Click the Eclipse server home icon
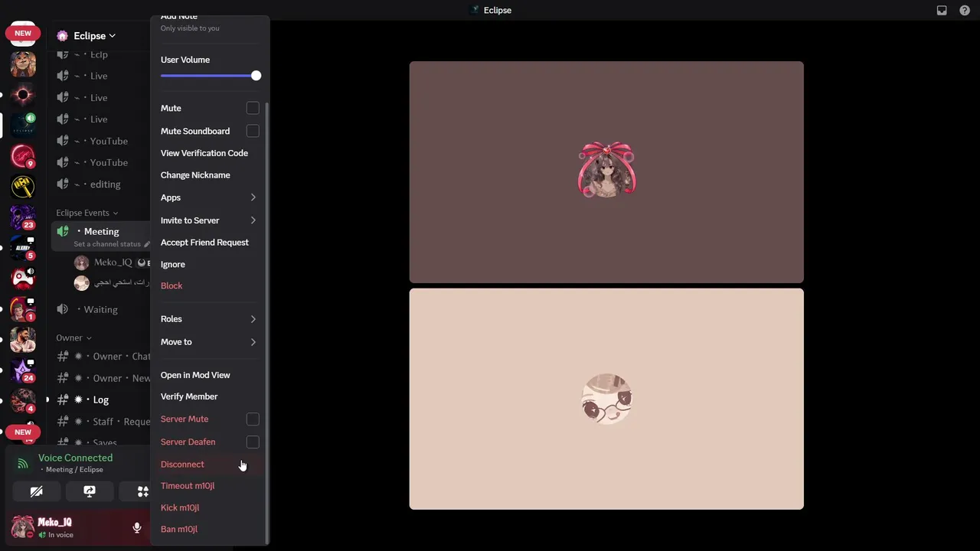This screenshot has width=980, height=551. [62, 36]
